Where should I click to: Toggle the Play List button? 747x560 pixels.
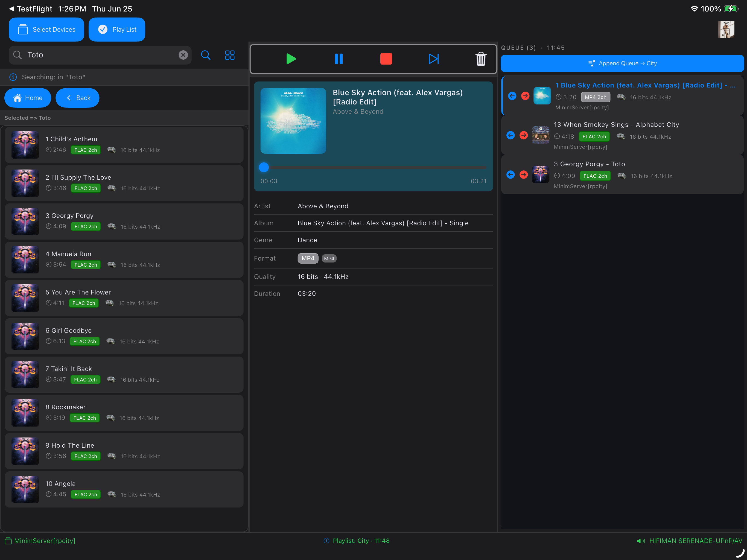[x=117, y=29]
